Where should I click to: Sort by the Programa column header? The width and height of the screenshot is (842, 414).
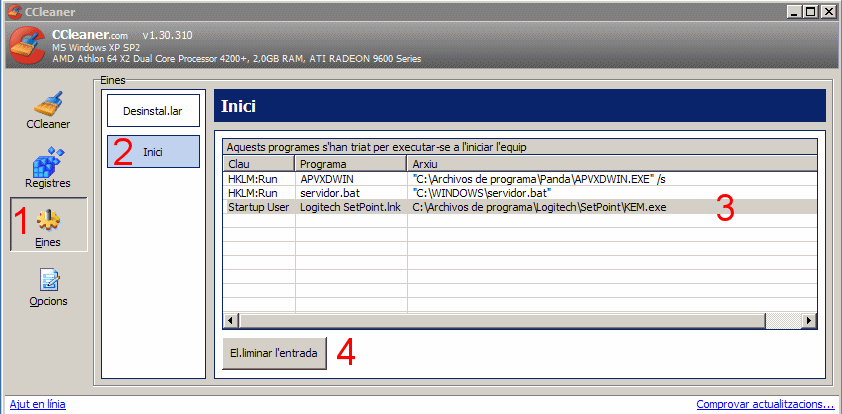click(x=351, y=163)
